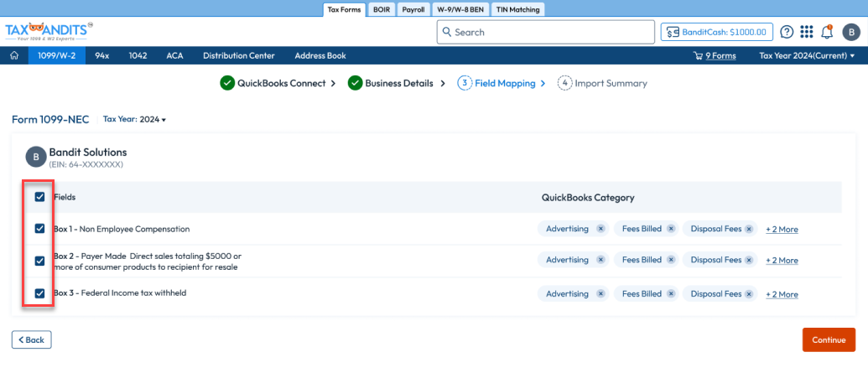Open the Distribution Center menu
Screen dimensions: 868x378
[238, 55]
